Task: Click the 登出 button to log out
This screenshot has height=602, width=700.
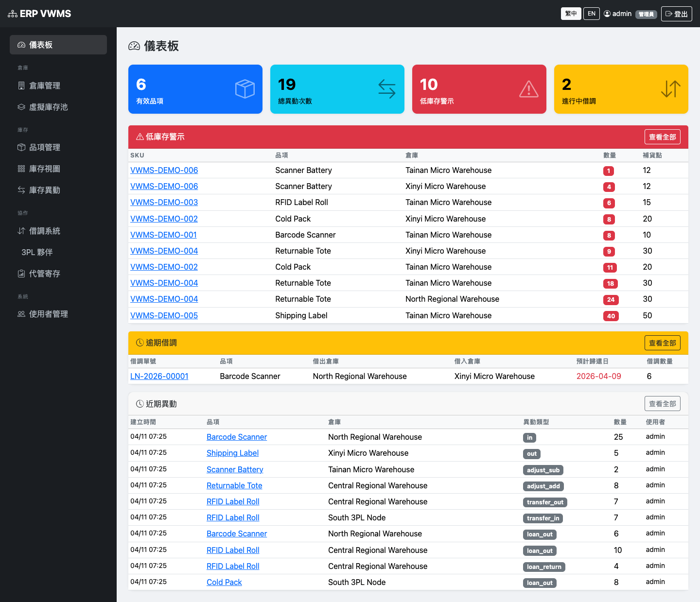Action: pos(676,14)
